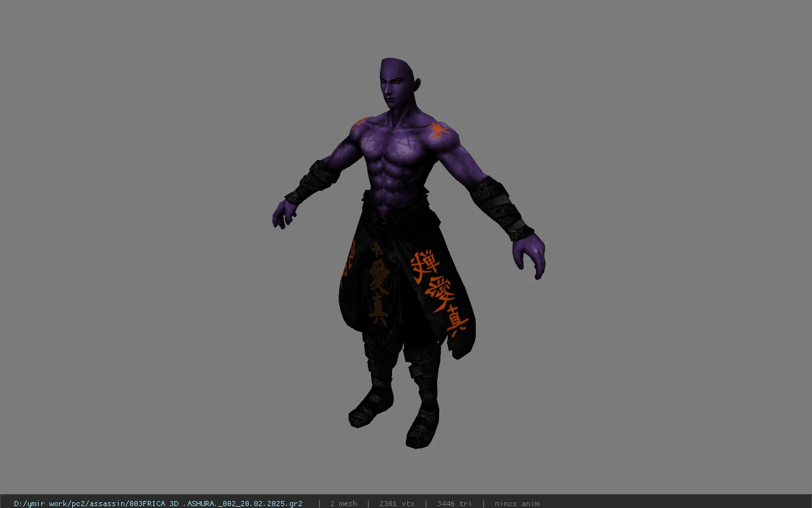
Task: Click the file path ending in .gr2
Action: (x=158, y=504)
